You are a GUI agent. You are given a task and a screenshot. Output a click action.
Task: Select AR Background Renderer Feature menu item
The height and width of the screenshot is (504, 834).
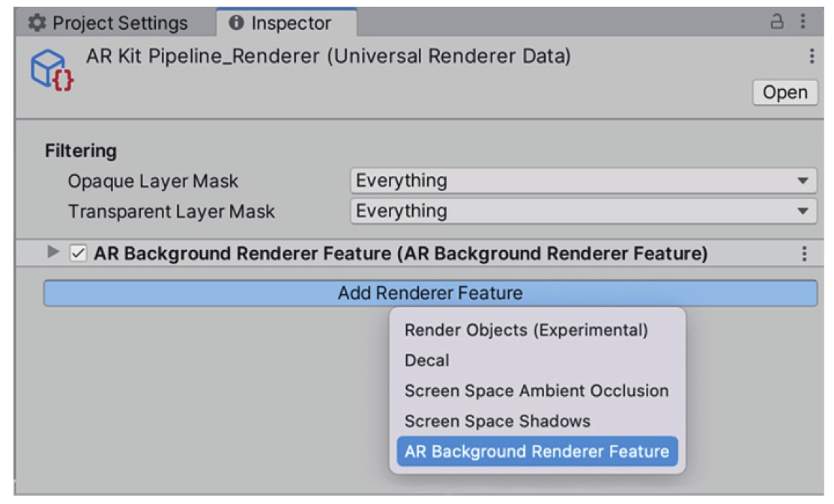tap(537, 452)
